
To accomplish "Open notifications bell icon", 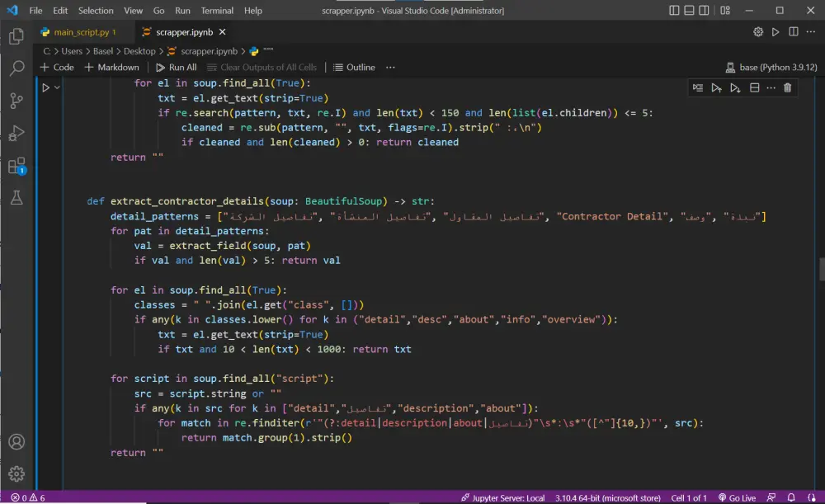I will click(x=791, y=497).
